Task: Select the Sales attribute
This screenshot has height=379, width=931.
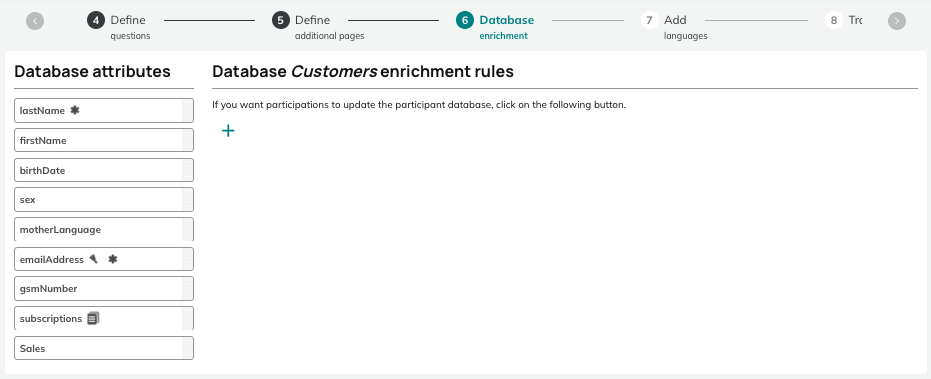Action: click(x=104, y=348)
